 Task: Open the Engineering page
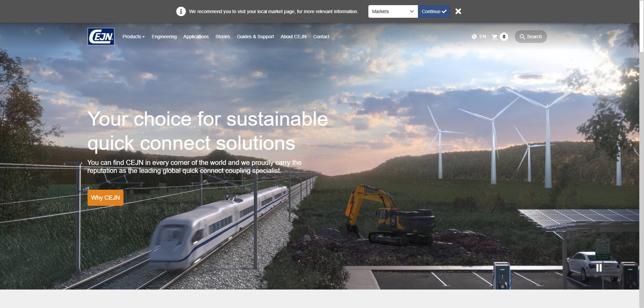point(164,37)
